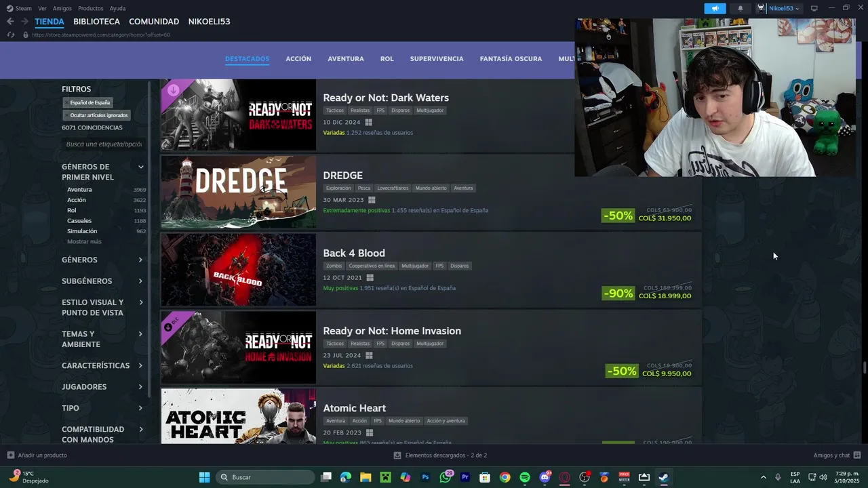Click the -90% discount on Back 4 Blood

(618, 293)
